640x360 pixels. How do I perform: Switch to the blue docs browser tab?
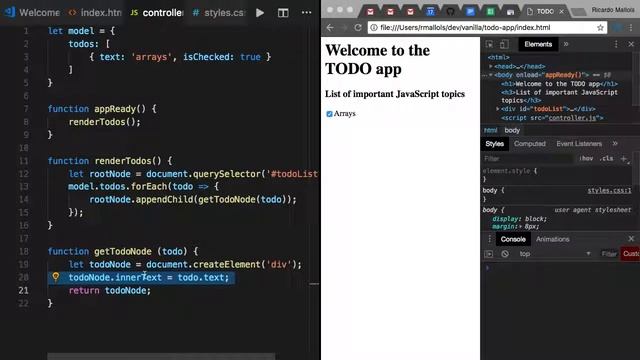pos(470,12)
